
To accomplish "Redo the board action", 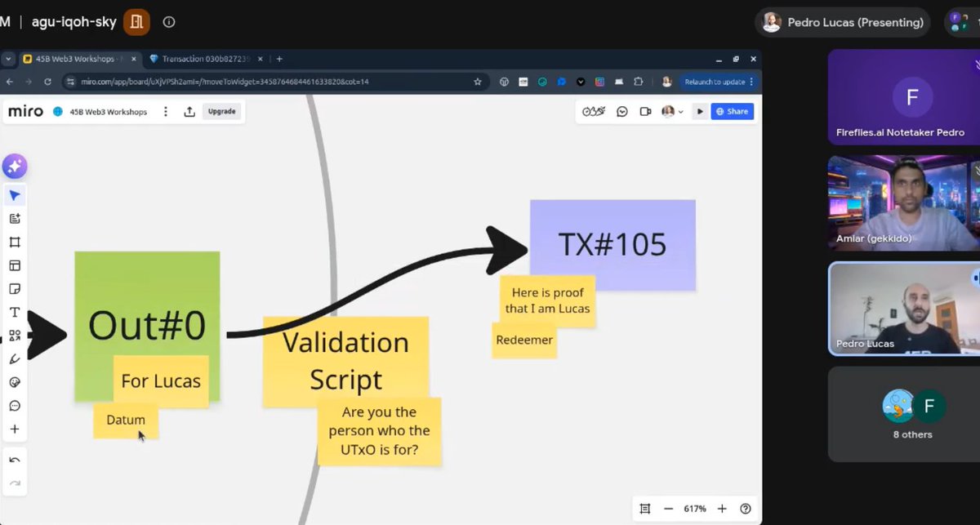I will coord(15,483).
